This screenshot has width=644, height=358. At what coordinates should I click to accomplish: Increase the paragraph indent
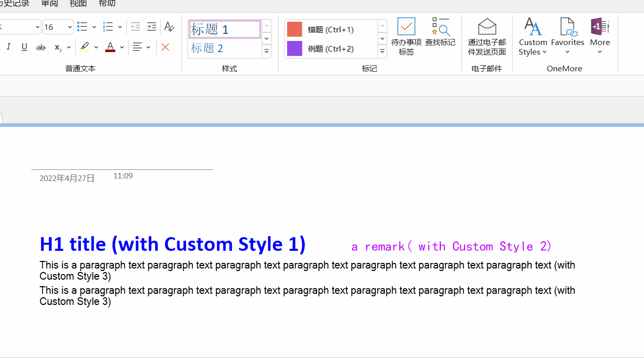[151, 27]
